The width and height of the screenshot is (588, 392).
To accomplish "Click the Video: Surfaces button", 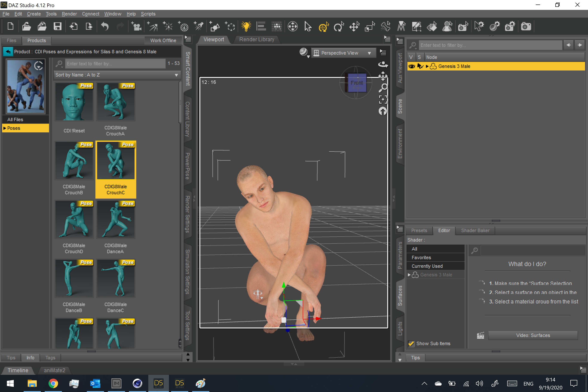I will coord(533,335).
